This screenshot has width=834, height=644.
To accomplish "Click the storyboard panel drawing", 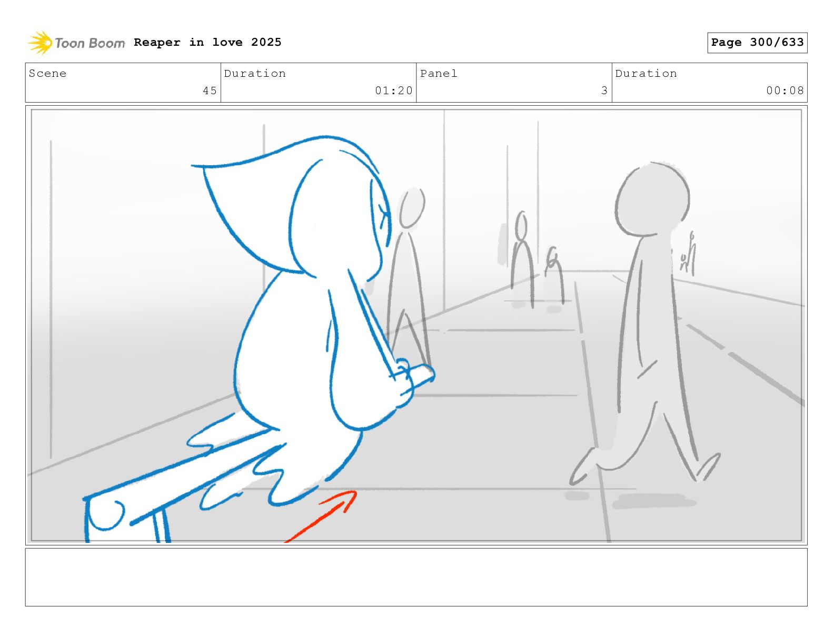I will (416, 325).
